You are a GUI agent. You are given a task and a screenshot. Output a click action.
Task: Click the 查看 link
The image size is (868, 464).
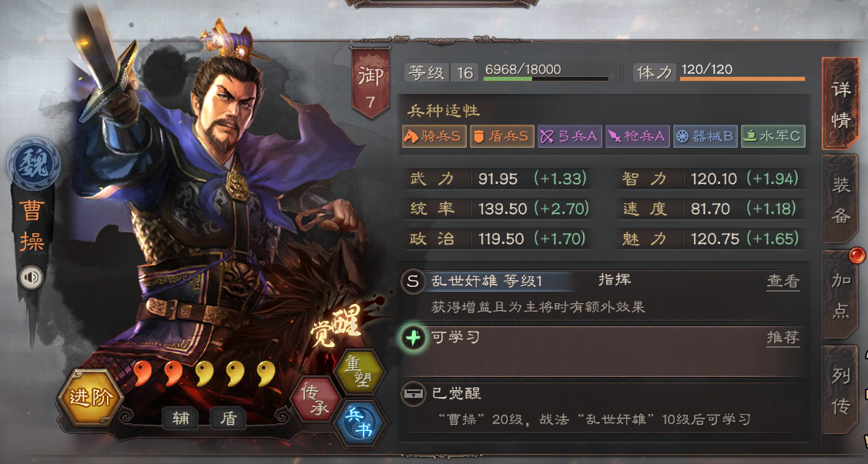[x=783, y=282]
